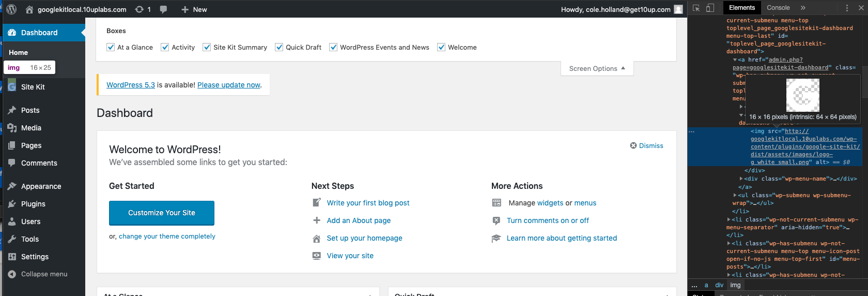Expand the wp-submenu ul node

tap(735, 195)
